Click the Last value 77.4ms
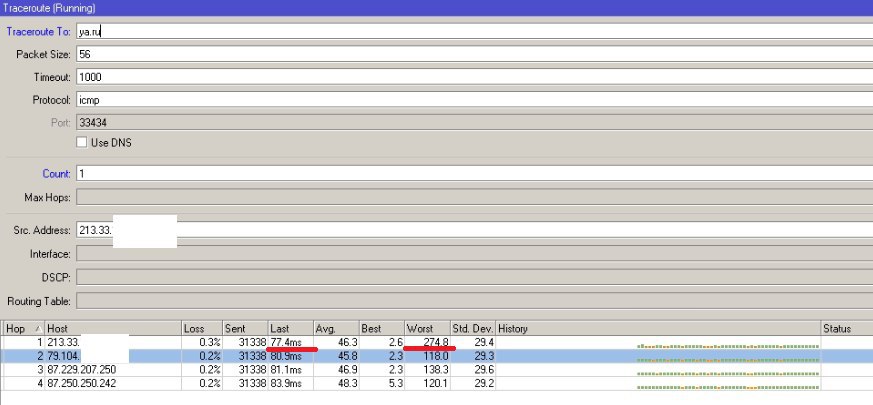Image resolution: width=873 pixels, height=405 pixels. point(286,341)
